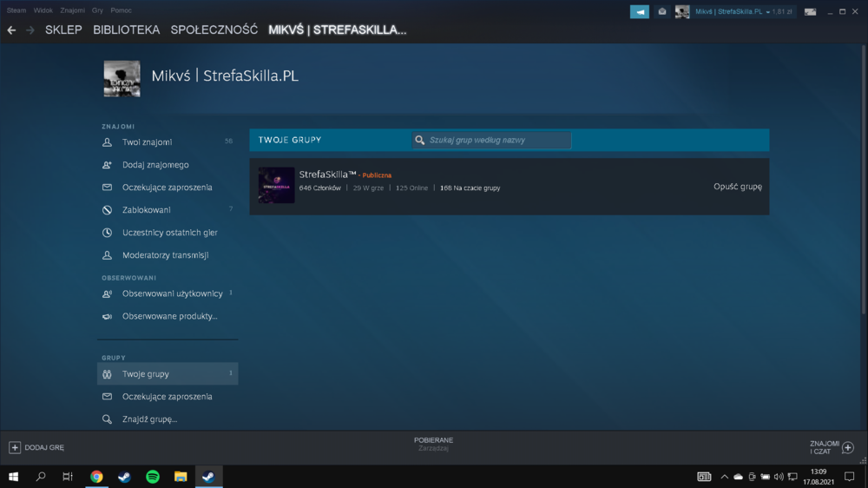Open the StrefaSkilla group thumbnail

pos(276,186)
